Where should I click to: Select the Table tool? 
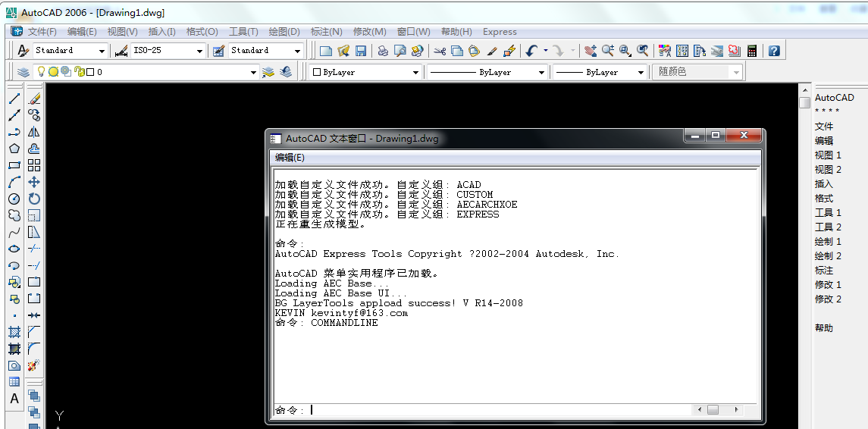tap(14, 382)
